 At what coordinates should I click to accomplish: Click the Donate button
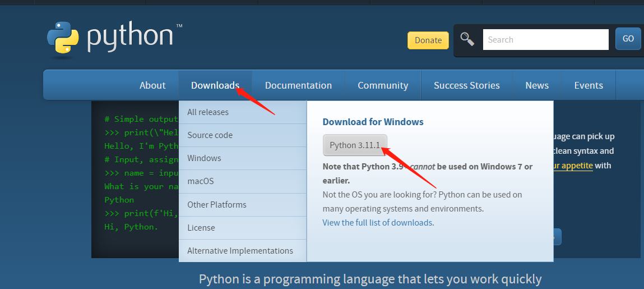pyautogui.click(x=428, y=40)
